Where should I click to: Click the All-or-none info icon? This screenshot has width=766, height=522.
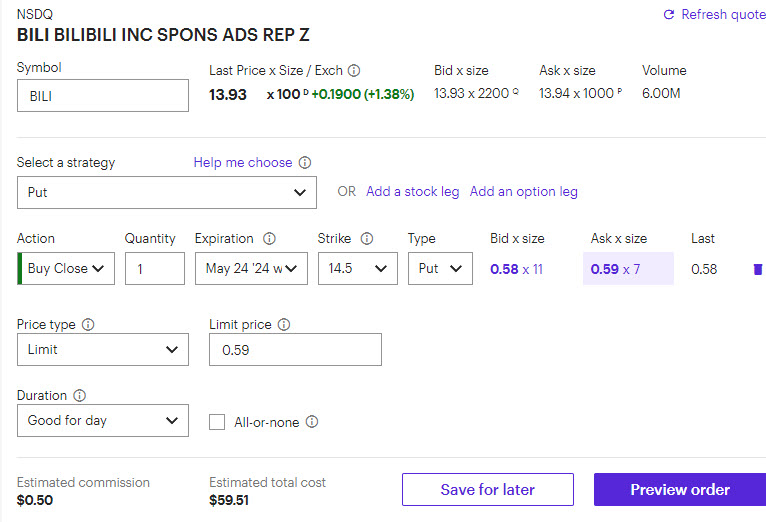click(x=312, y=422)
